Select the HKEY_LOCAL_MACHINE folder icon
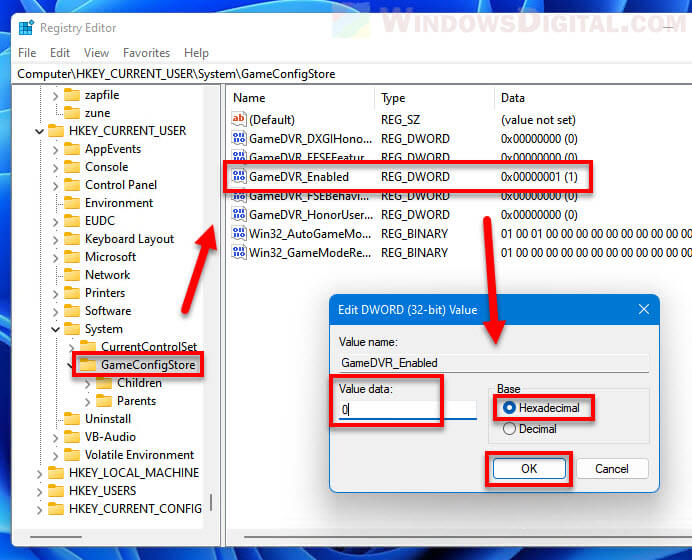 [56, 473]
